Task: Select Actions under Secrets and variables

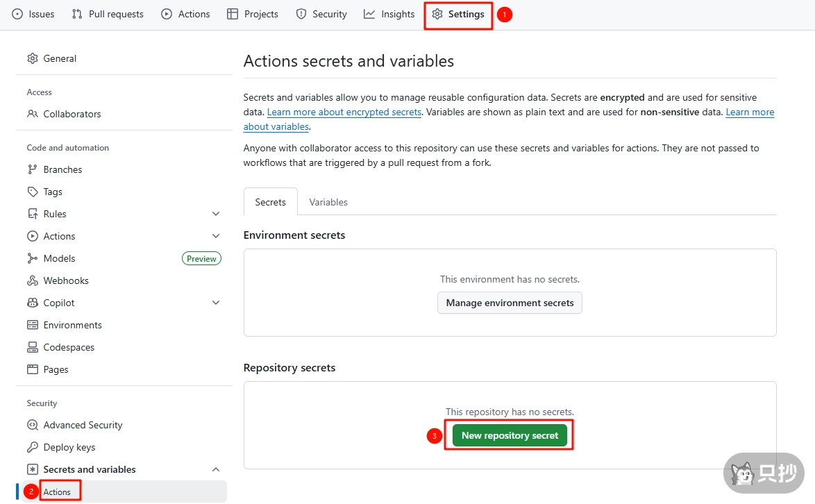Action: 57,492
